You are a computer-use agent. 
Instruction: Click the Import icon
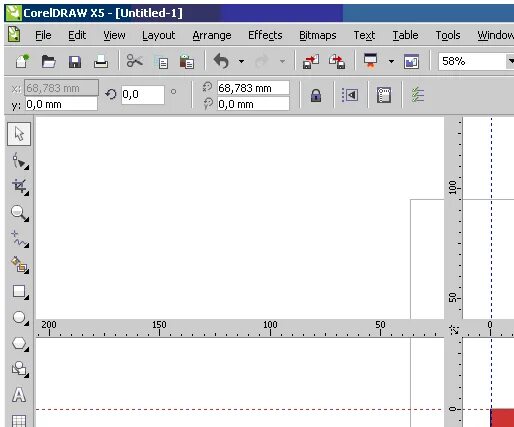tap(311, 62)
